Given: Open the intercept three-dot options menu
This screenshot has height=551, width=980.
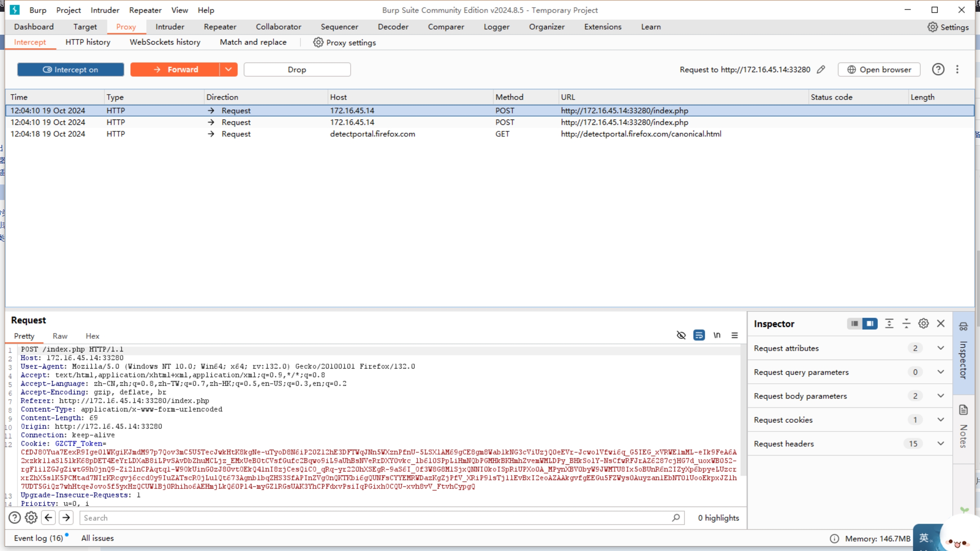Looking at the screenshot, I should coord(957,69).
